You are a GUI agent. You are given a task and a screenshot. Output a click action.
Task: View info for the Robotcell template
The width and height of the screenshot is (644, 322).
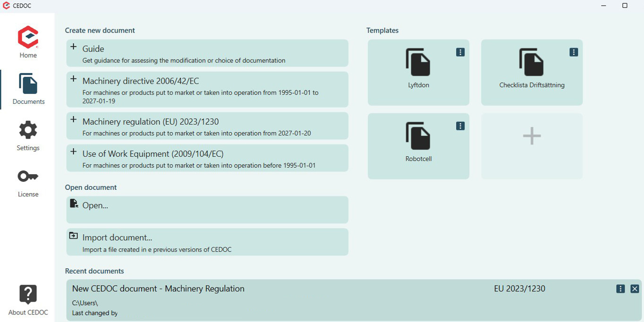460,126
